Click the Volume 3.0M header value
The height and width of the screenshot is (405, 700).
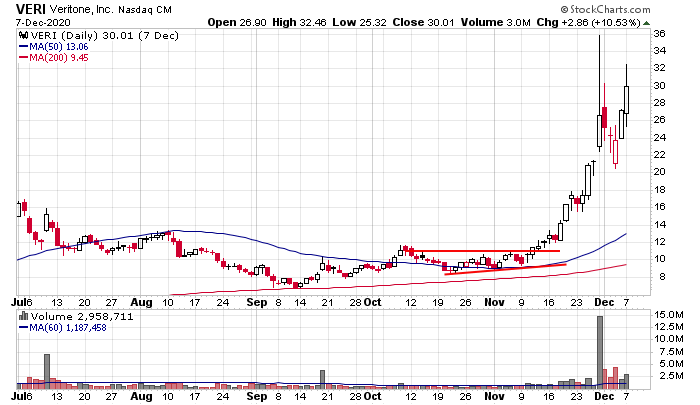pos(496,22)
